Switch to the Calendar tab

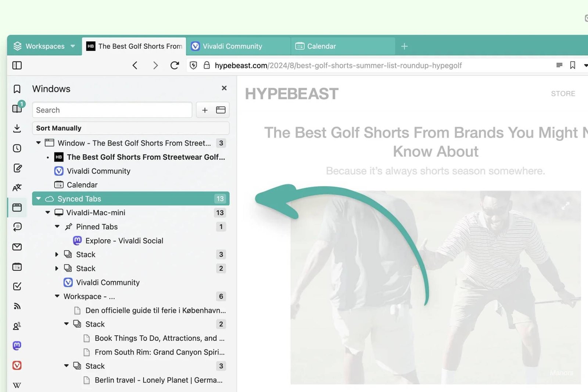(343, 46)
